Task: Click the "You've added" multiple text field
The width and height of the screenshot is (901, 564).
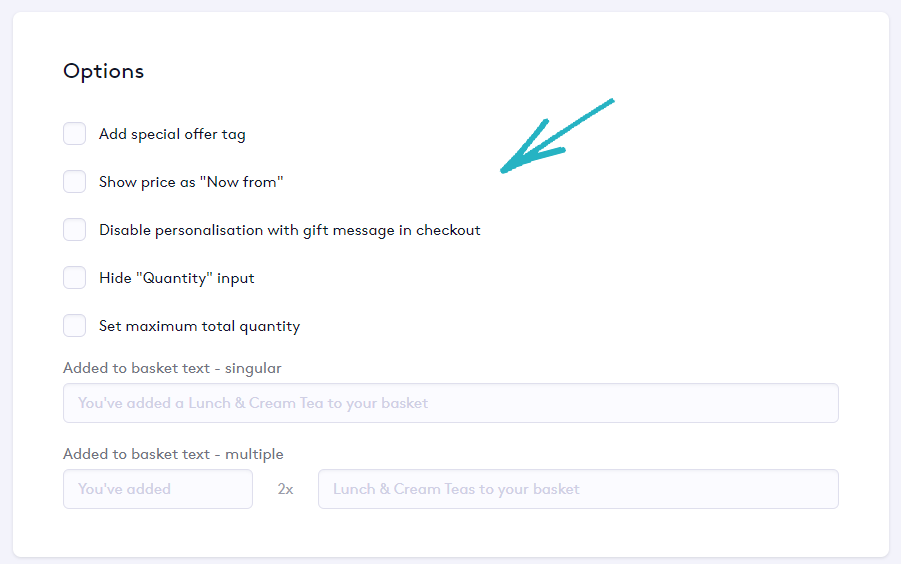Action: tap(158, 489)
